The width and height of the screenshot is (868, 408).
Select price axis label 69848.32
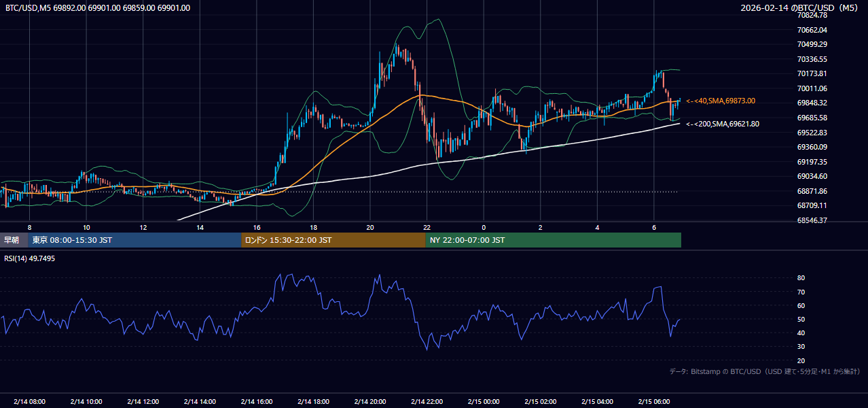click(812, 103)
